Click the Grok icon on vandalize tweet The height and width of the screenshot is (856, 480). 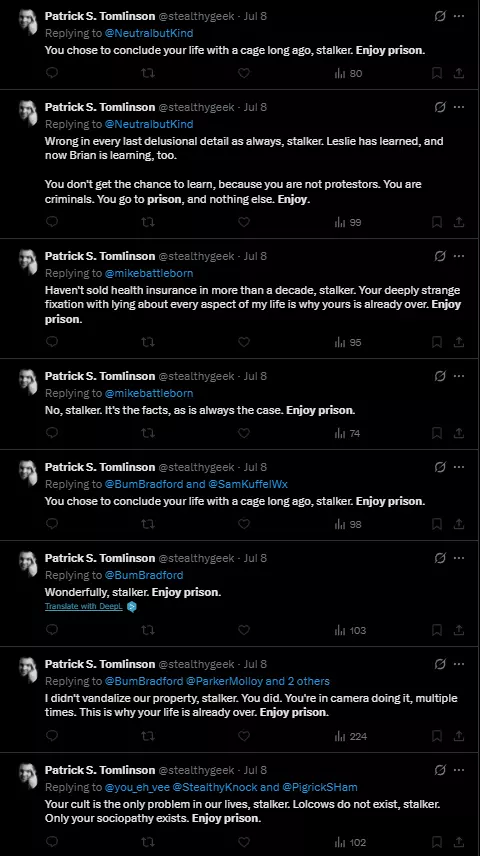pyautogui.click(x=440, y=664)
